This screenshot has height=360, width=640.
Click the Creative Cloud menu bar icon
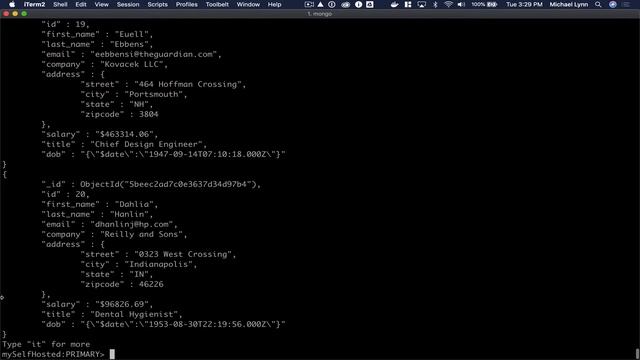pos(345,4)
